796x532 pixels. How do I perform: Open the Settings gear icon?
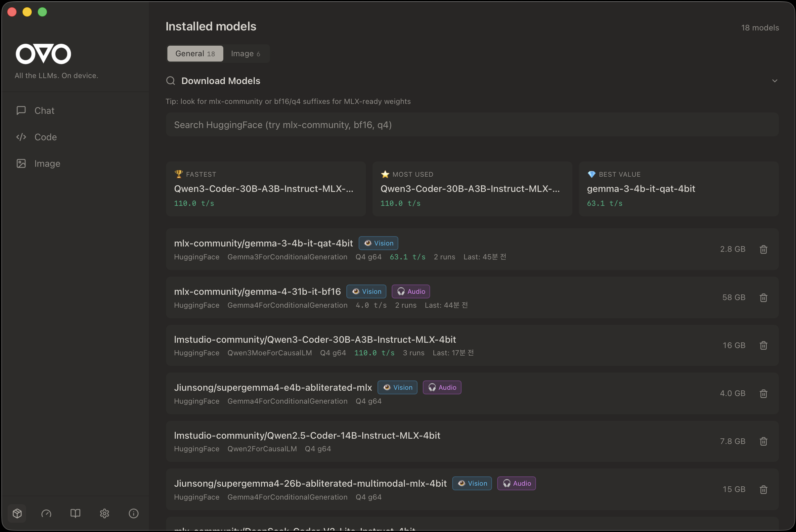(105, 513)
